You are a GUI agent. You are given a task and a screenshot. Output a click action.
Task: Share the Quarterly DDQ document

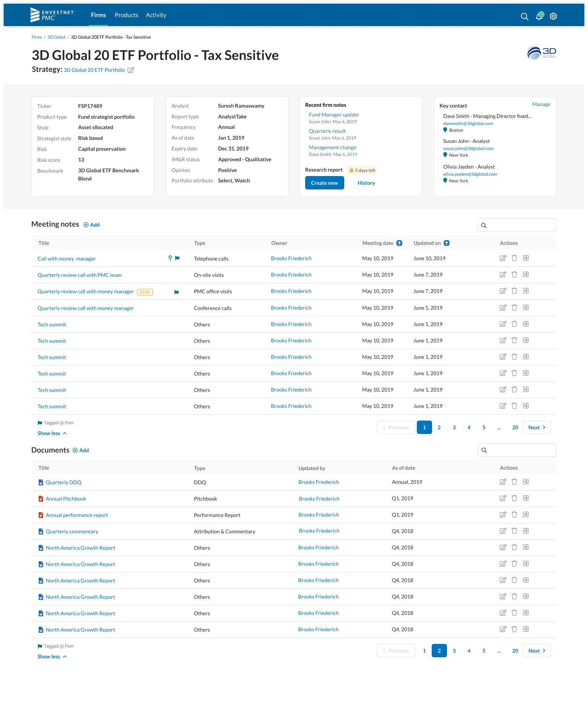(x=526, y=482)
